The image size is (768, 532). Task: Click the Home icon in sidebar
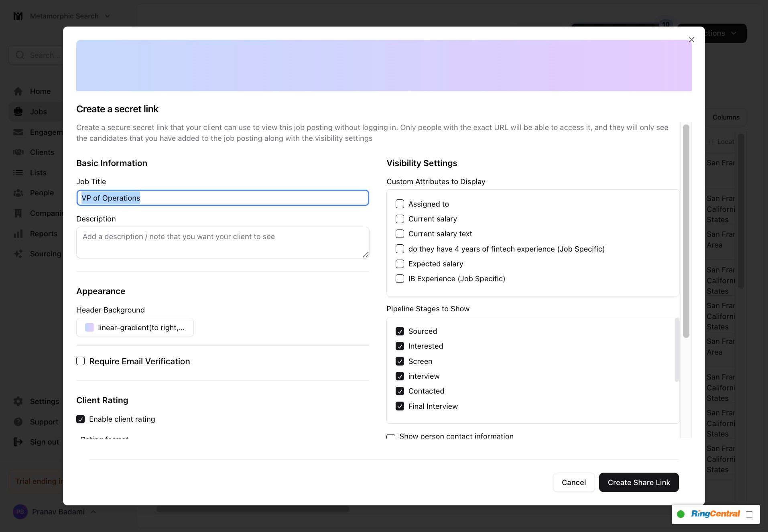(18, 91)
